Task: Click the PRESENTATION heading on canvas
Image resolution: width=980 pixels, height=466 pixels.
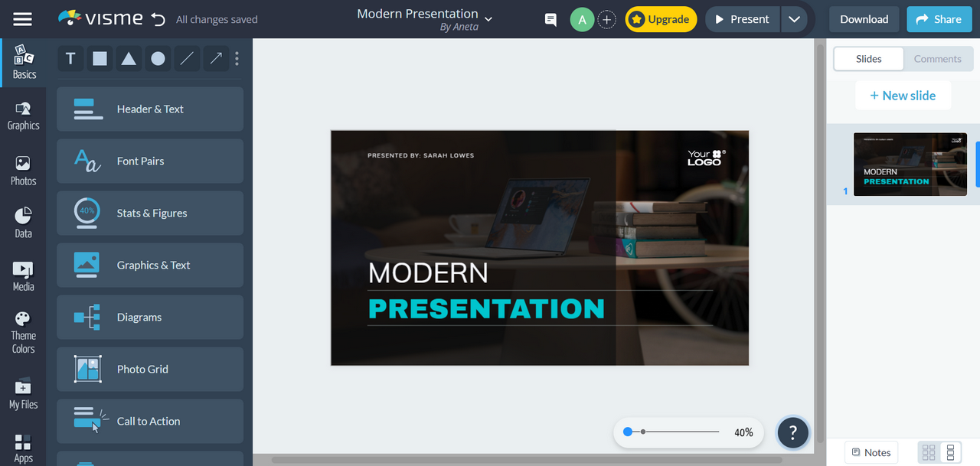Action: 486,308
